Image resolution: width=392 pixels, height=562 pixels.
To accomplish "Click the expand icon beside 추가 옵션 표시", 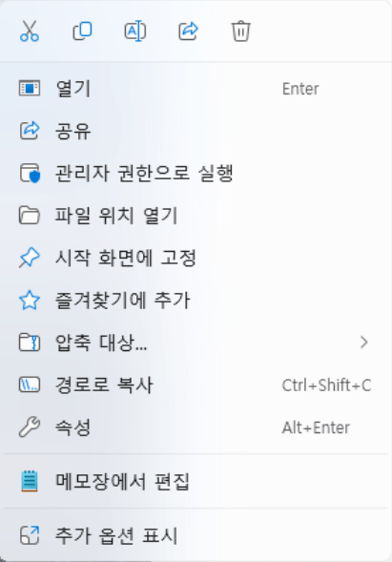I will click(30, 535).
